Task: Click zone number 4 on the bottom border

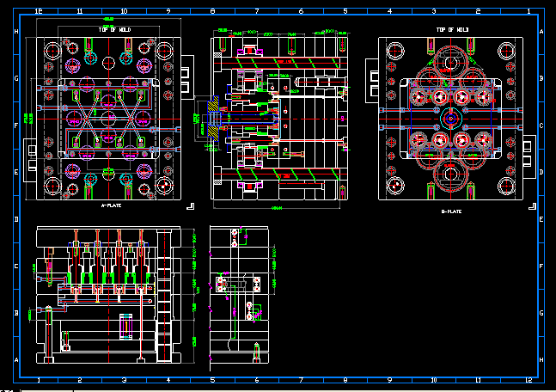Action: (168, 380)
